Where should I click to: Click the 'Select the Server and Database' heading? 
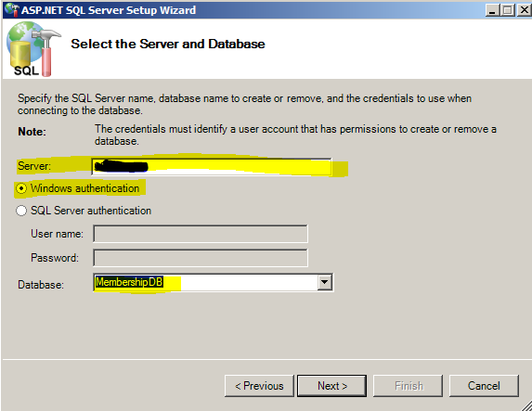point(168,45)
